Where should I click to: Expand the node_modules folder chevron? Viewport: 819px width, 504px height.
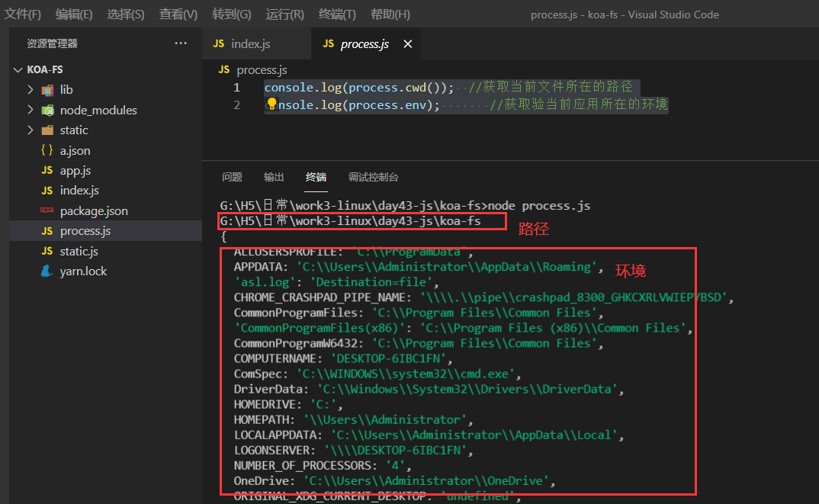coord(31,110)
